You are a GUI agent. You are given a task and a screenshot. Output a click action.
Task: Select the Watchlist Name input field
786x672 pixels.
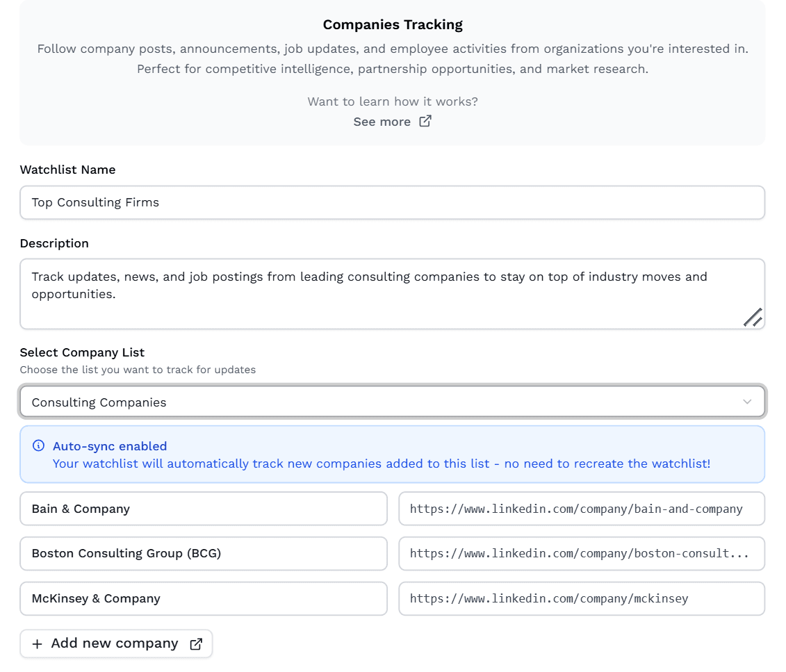point(393,202)
